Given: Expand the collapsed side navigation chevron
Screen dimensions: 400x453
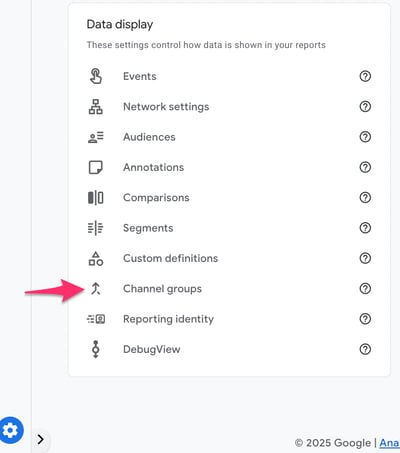Looking at the screenshot, I should (x=41, y=439).
